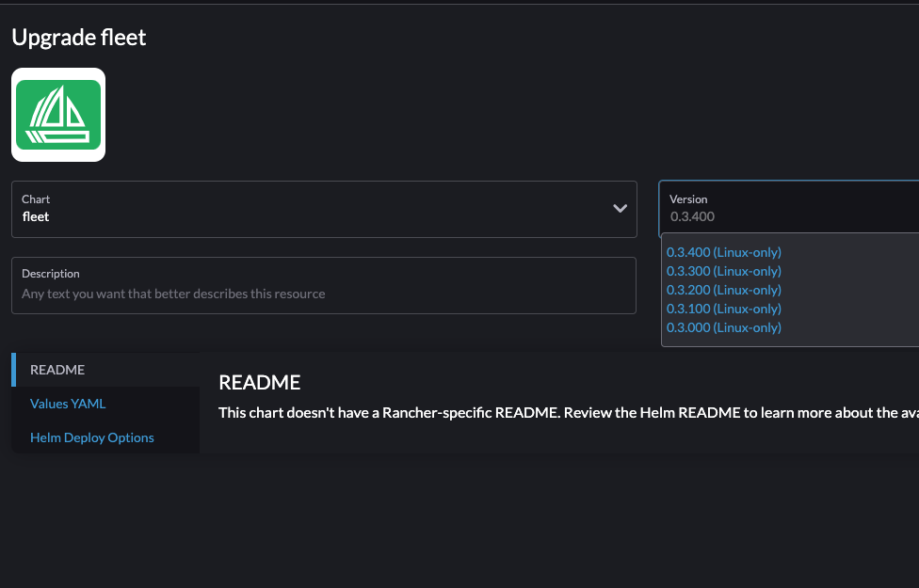The image size is (919, 588).
Task: Expand the Chart dropdown chevron
Action: click(x=620, y=208)
